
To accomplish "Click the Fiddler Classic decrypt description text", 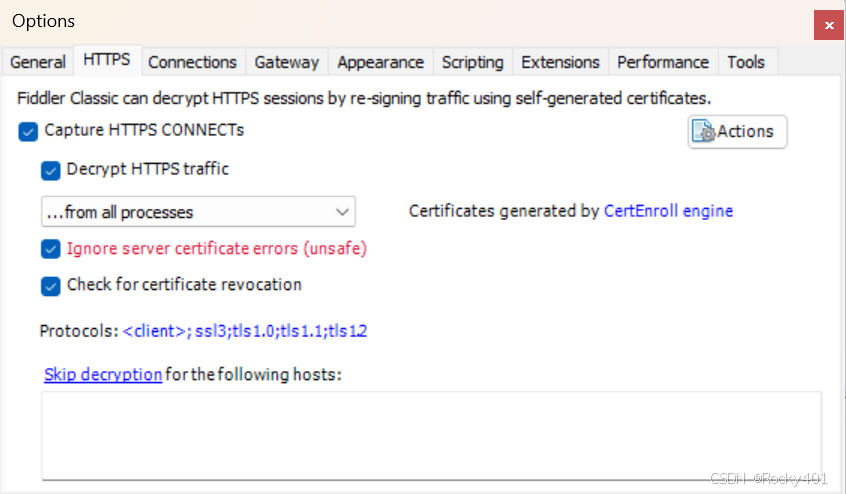I will (364, 98).
